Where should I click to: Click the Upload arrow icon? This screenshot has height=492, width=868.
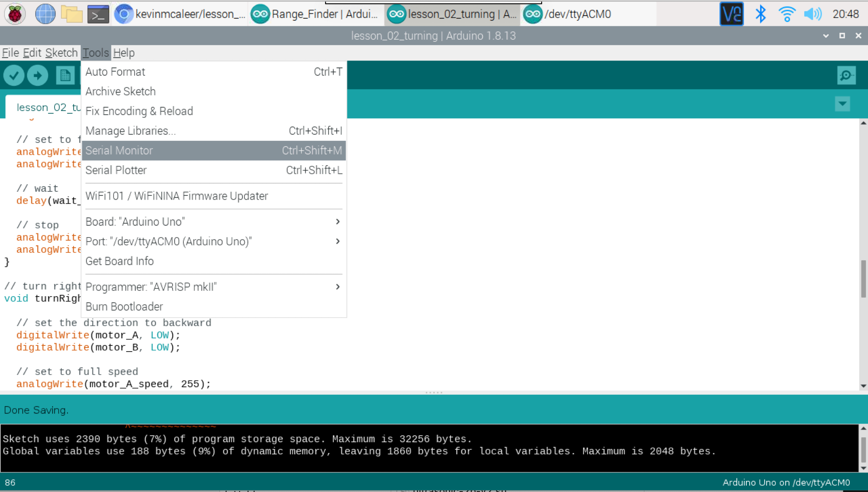(x=38, y=75)
